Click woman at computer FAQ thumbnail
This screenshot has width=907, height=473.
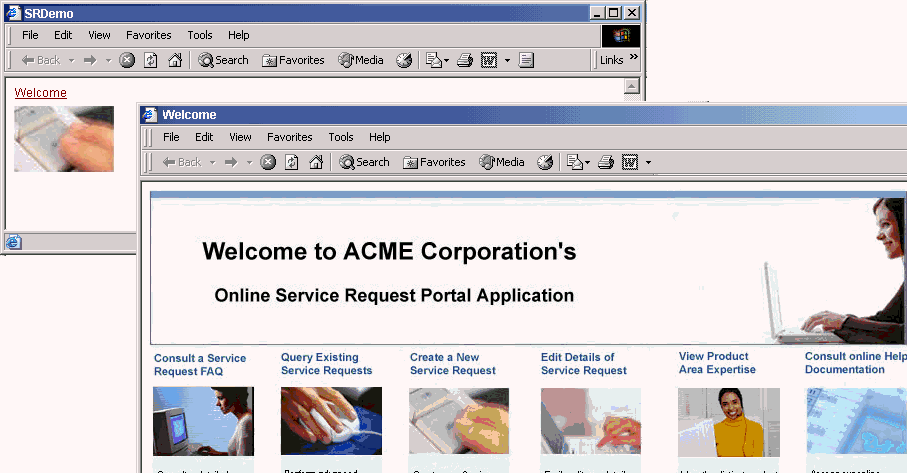pyautogui.click(x=203, y=422)
